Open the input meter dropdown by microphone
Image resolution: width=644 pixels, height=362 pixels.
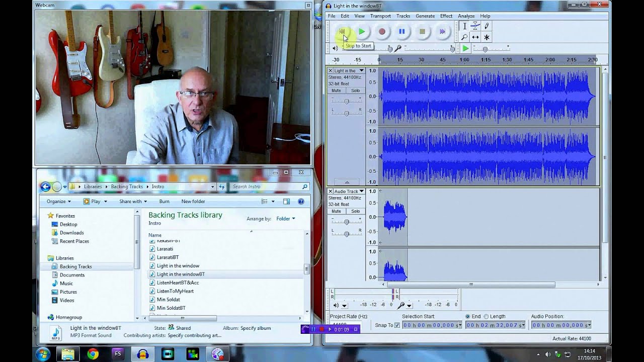point(409,305)
